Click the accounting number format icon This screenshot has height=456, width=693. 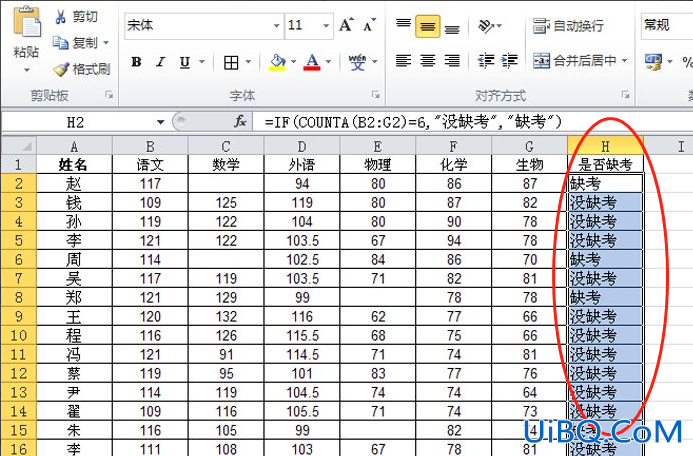(x=653, y=61)
